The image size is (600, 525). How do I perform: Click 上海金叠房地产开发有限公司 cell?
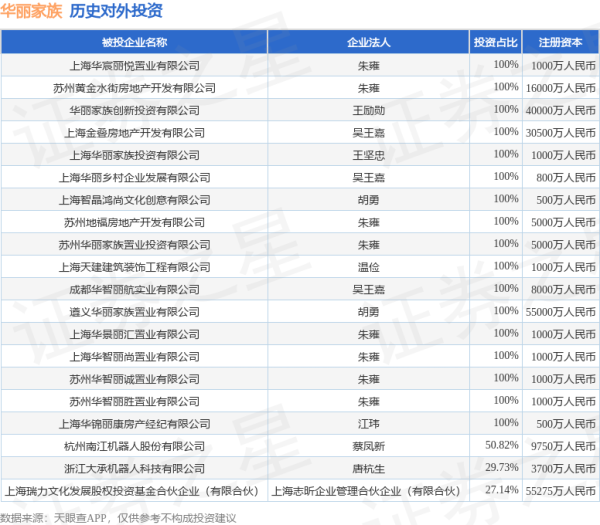pos(134,133)
